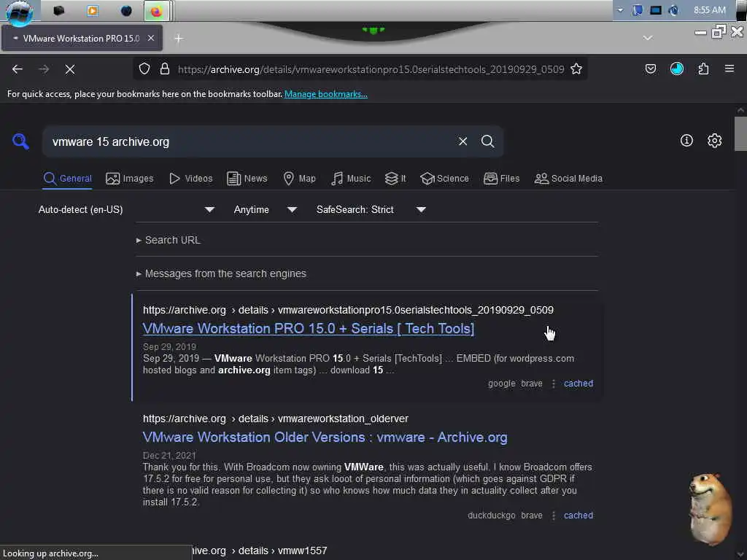The height and width of the screenshot is (560, 747).
Task: Open the Firefox taskbar icon
Action: point(156,11)
